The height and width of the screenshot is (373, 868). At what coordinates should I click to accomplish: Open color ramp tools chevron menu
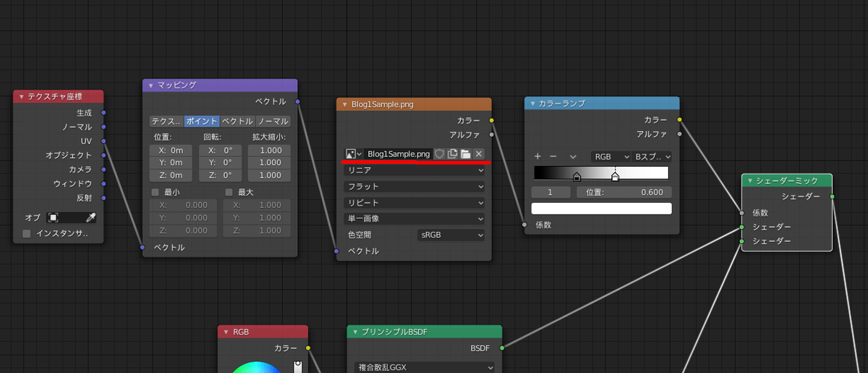pyautogui.click(x=573, y=156)
